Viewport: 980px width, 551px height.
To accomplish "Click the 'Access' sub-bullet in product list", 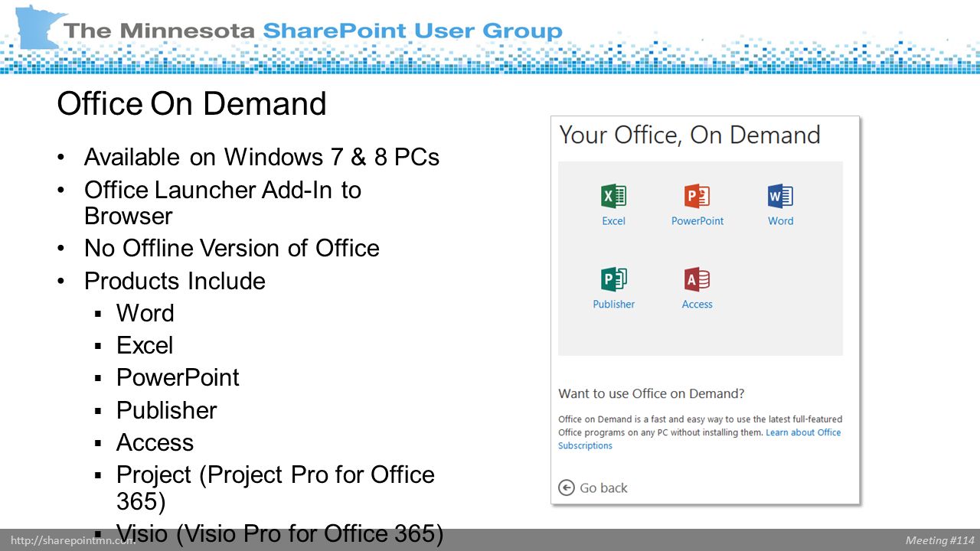I will pyautogui.click(x=155, y=442).
